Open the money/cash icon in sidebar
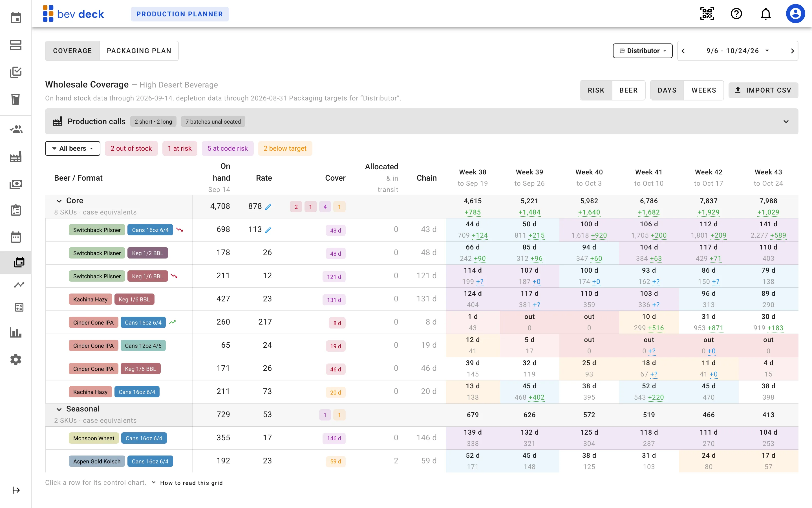Screen dimensions: 812x508 point(16,184)
